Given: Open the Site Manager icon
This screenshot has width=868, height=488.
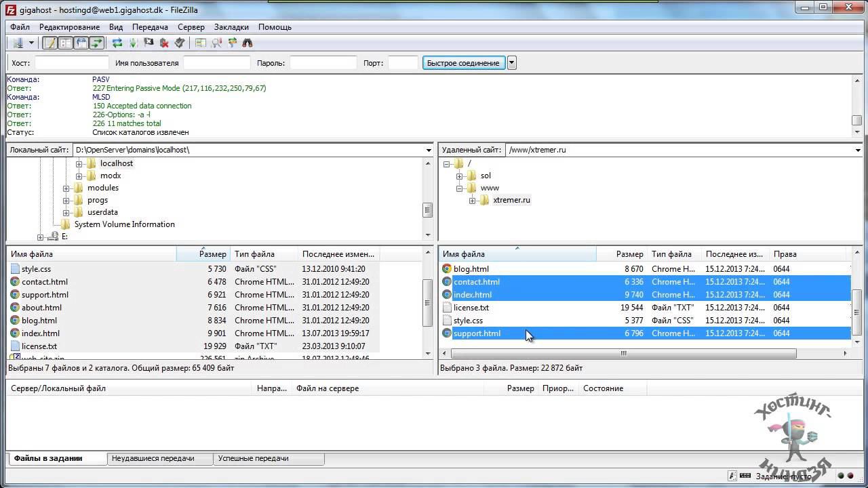Looking at the screenshot, I should 18,43.
